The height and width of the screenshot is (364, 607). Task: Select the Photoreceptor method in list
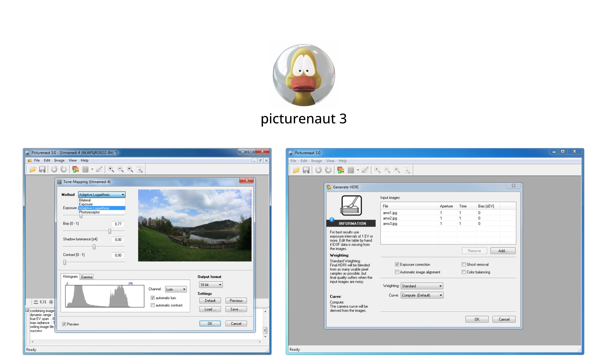pos(89,212)
